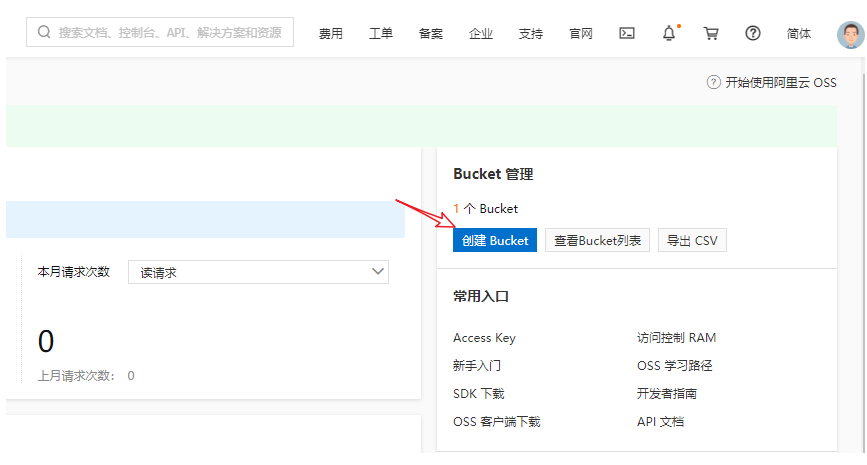
Task: Click the 上月请求次数: 0 text
Action: tap(86, 376)
